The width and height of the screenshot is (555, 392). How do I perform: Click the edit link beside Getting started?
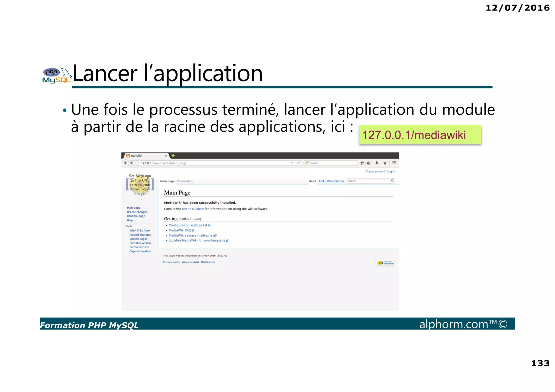pos(197,219)
